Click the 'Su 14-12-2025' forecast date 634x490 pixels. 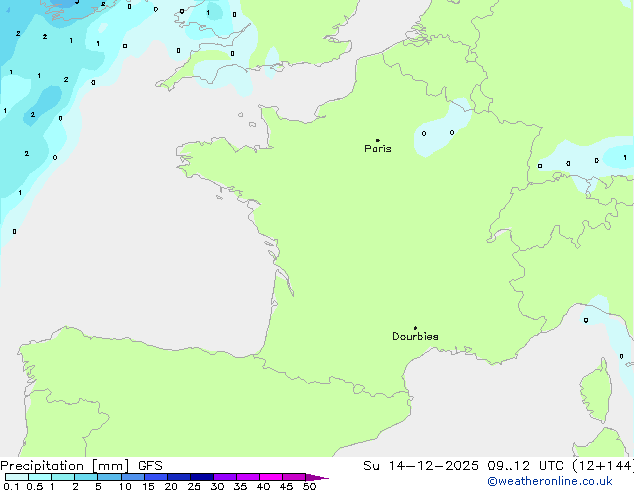pyautogui.click(x=421, y=466)
